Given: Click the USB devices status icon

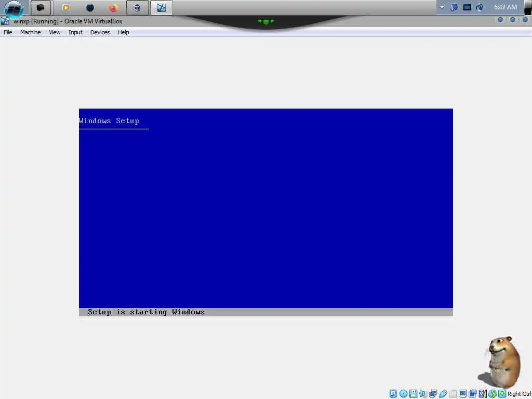Looking at the screenshot, I should click(x=443, y=394).
